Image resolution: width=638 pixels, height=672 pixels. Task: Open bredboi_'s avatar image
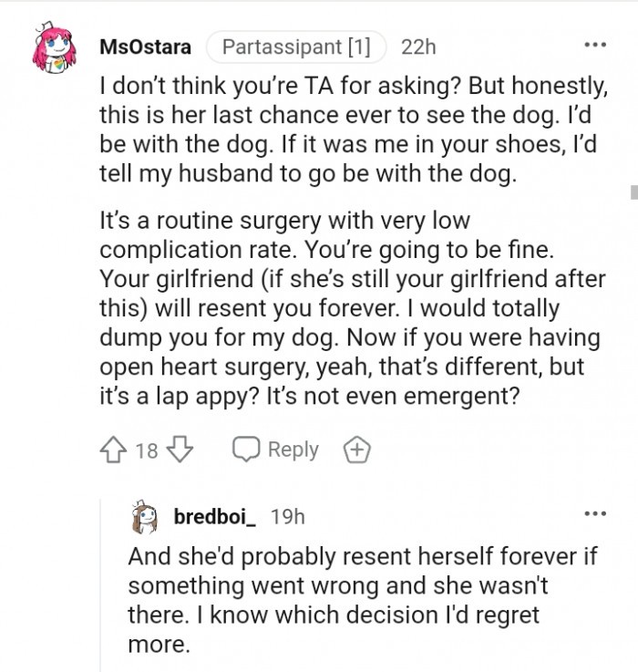pyautogui.click(x=146, y=518)
